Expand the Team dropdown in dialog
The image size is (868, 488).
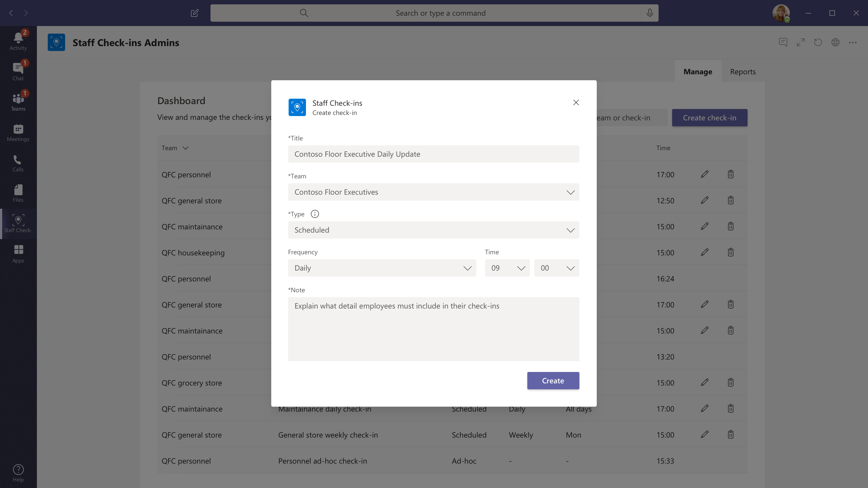click(x=433, y=192)
